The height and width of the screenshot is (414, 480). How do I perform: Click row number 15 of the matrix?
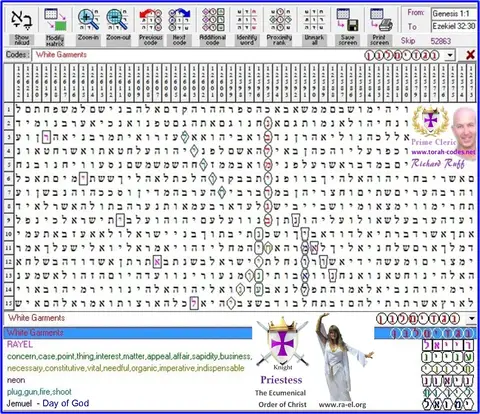tap(9, 303)
